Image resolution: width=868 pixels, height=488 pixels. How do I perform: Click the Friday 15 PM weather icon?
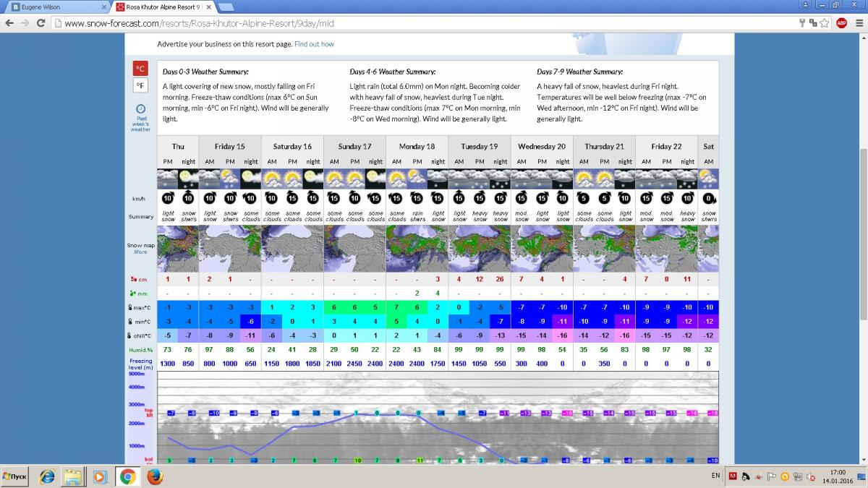pyautogui.click(x=230, y=178)
